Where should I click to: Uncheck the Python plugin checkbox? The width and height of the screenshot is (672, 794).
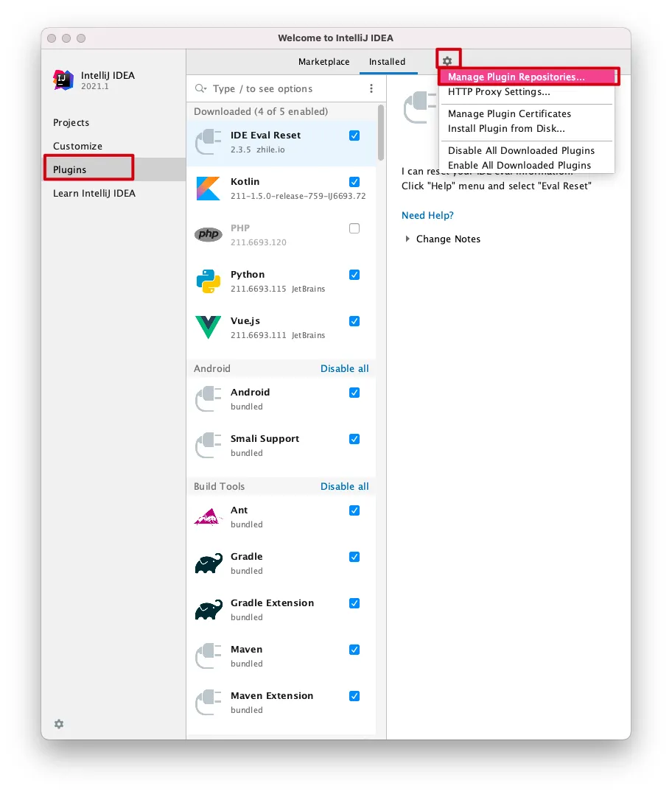click(x=354, y=275)
